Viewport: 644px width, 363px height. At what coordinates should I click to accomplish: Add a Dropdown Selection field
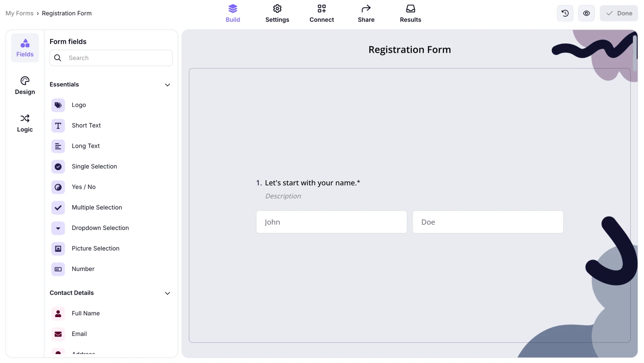tap(58, 228)
